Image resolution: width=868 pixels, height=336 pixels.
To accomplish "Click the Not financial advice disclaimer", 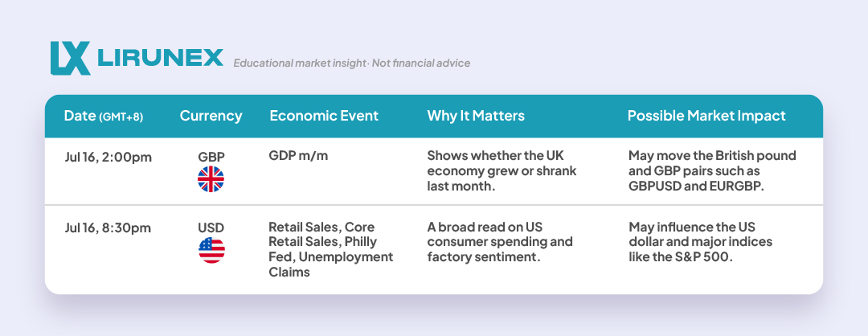I will point(420,64).
